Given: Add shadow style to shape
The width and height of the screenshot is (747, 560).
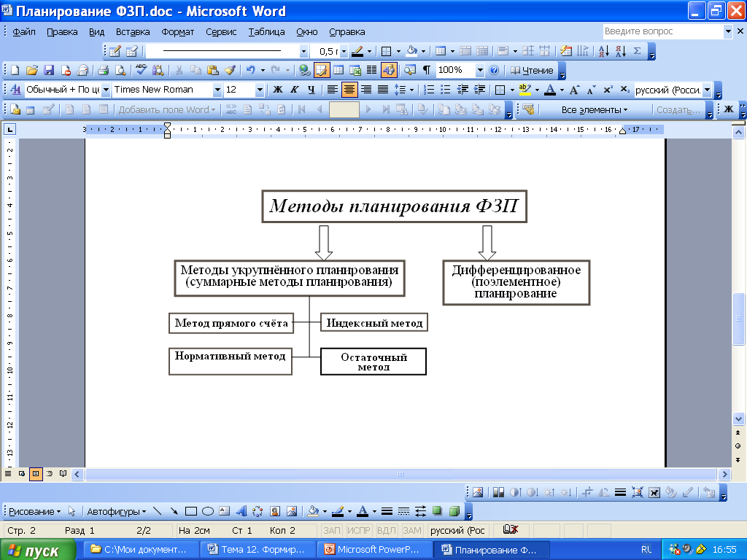Looking at the screenshot, I should 438,511.
